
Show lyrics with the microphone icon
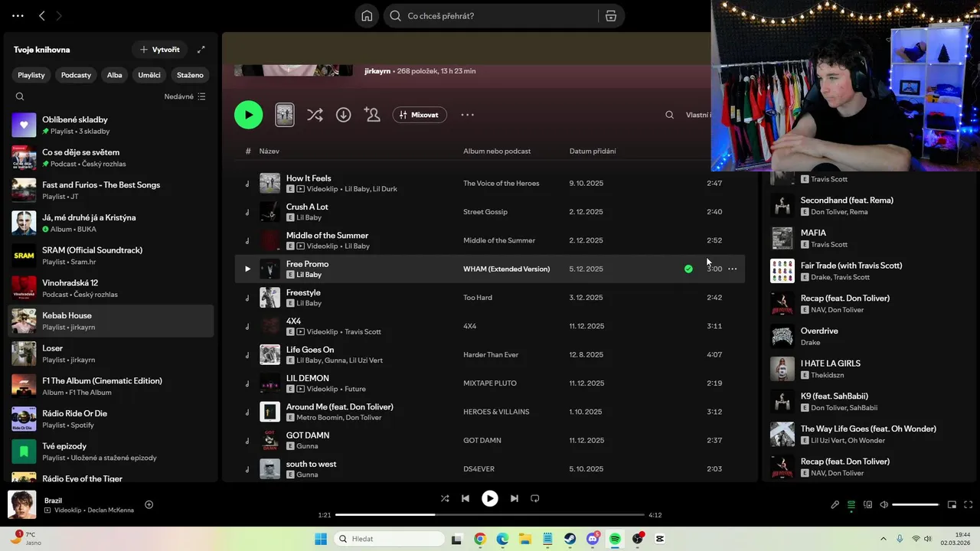[x=835, y=504]
